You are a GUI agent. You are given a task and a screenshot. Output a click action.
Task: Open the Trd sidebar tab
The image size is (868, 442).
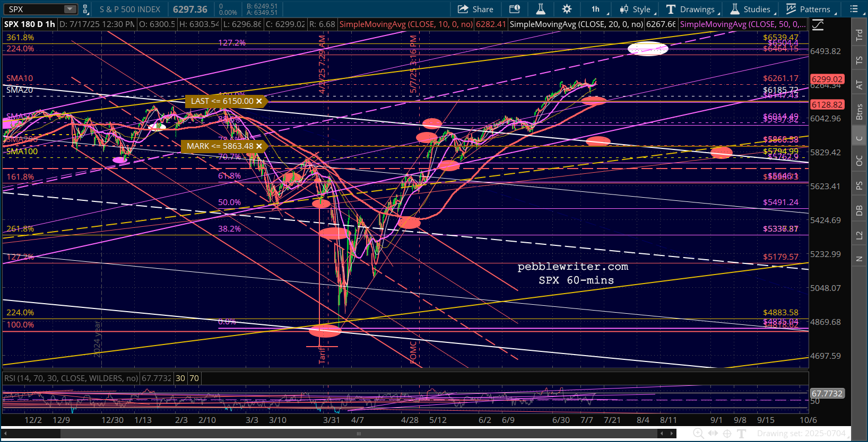point(859,35)
